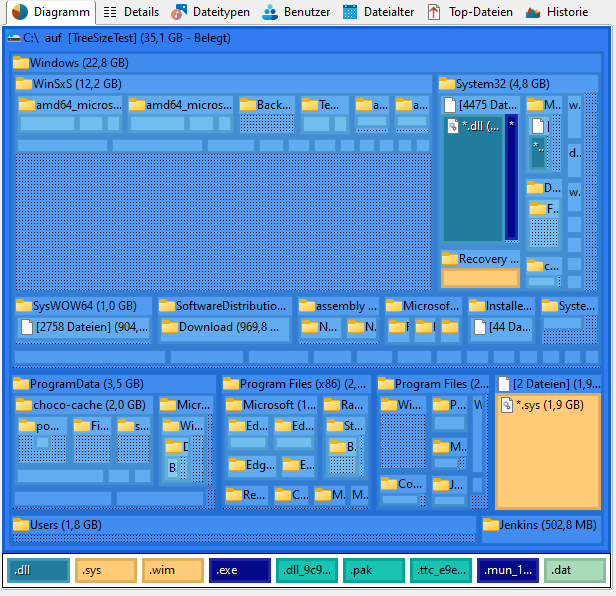The image size is (616, 596).
Task: Click the first amd64_micros... folder label
Action: (79, 105)
